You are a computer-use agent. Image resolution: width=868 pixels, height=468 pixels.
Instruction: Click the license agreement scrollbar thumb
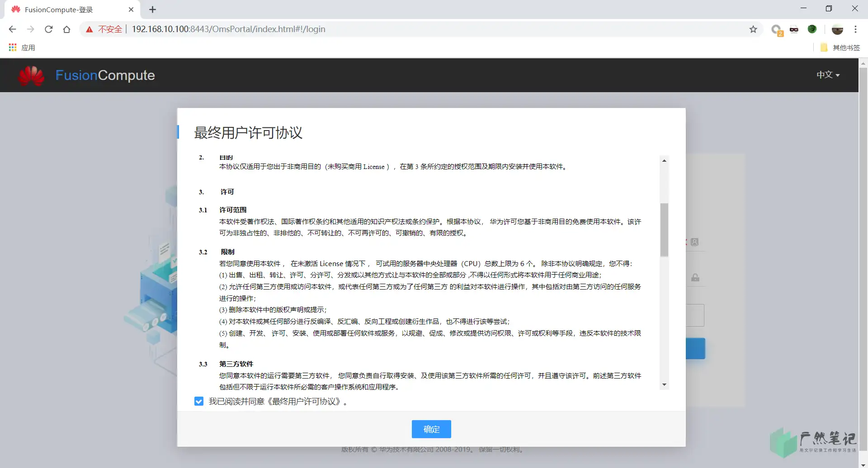(x=664, y=230)
